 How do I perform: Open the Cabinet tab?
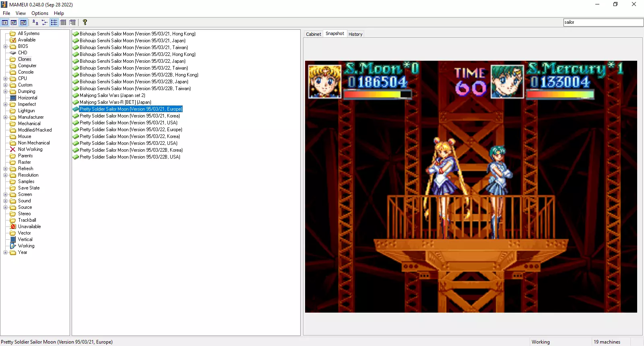pos(313,34)
